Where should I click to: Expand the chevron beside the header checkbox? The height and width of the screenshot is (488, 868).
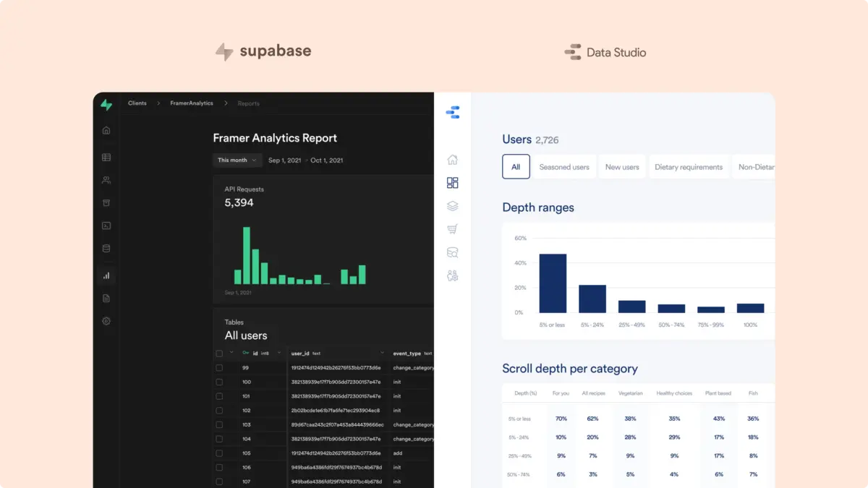click(231, 353)
